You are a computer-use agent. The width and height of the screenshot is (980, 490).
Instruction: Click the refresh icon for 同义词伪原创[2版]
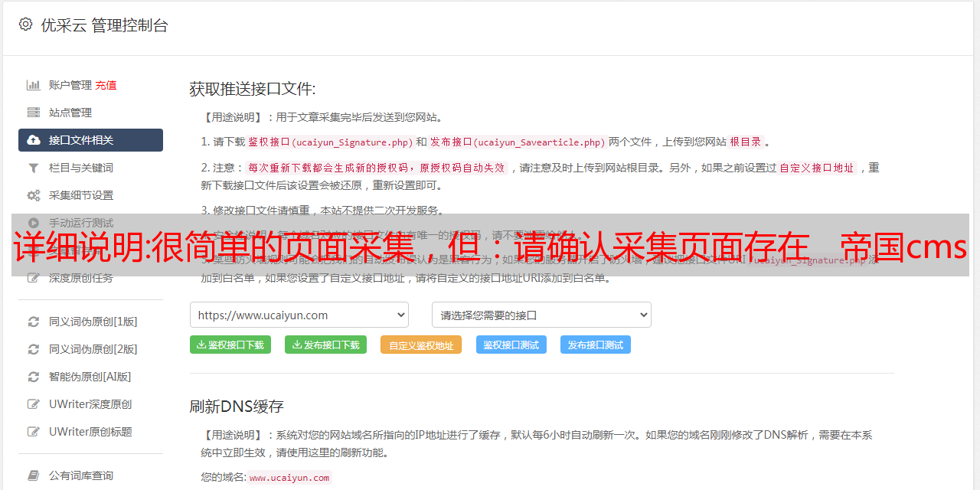[x=34, y=349]
